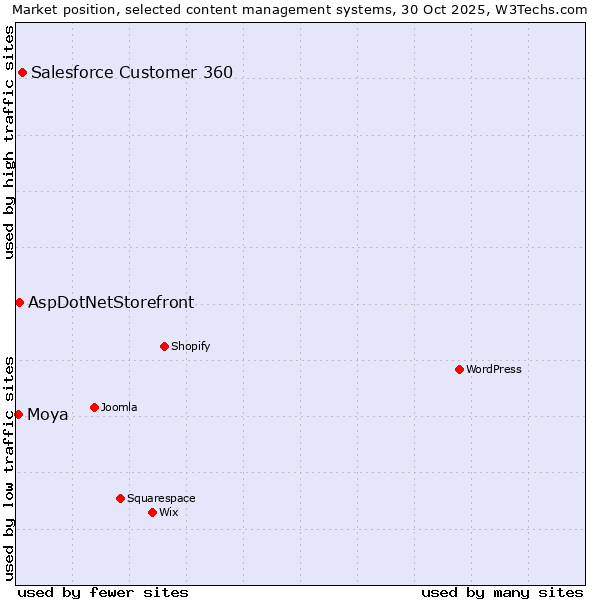Screen dimensions: 600x600
Task: Select the Joomla text label
Action: 119,407
